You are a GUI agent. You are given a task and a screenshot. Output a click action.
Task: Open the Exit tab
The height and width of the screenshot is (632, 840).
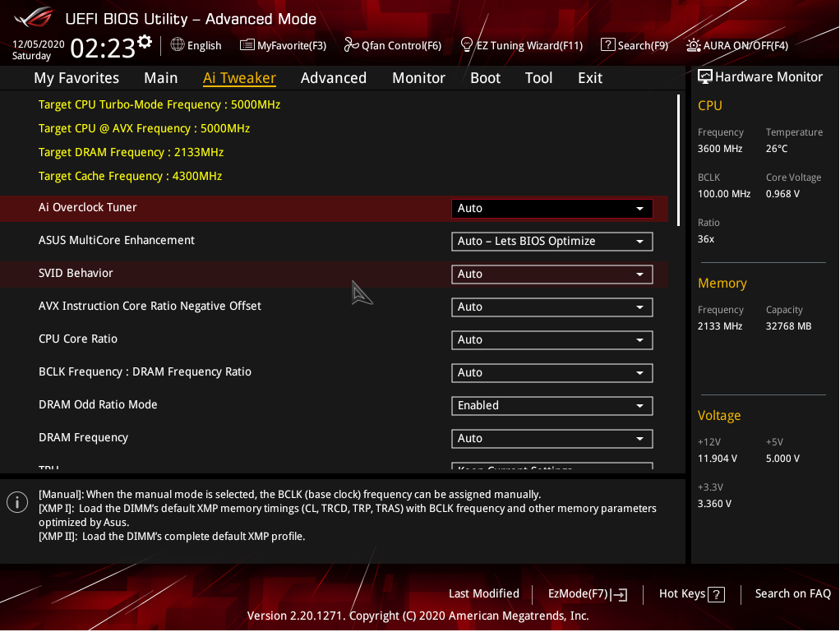click(x=590, y=78)
